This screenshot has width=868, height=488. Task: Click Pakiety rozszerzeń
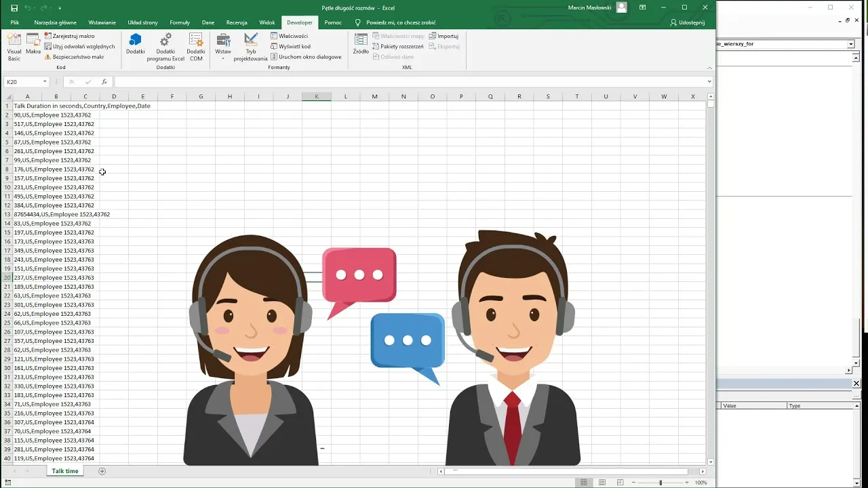(397, 46)
